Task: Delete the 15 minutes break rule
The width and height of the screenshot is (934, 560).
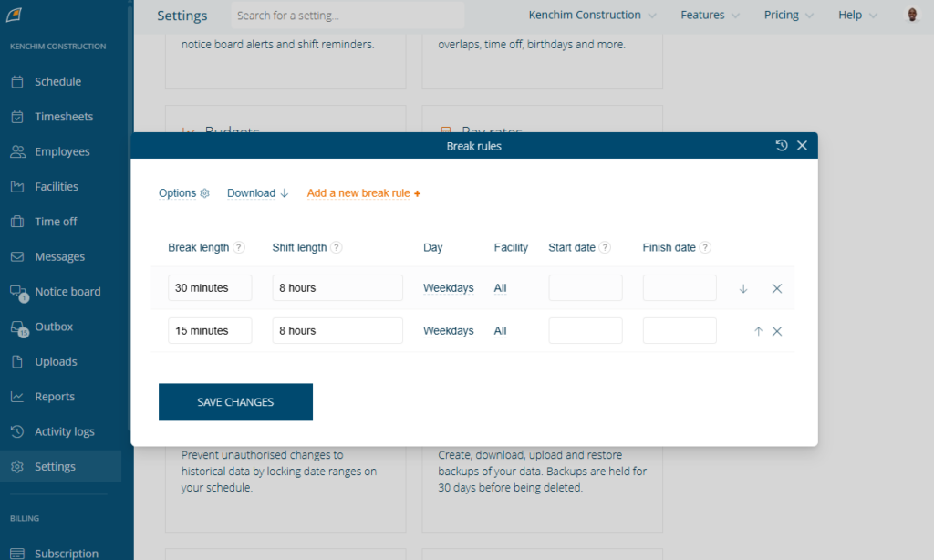Action: [x=777, y=331]
